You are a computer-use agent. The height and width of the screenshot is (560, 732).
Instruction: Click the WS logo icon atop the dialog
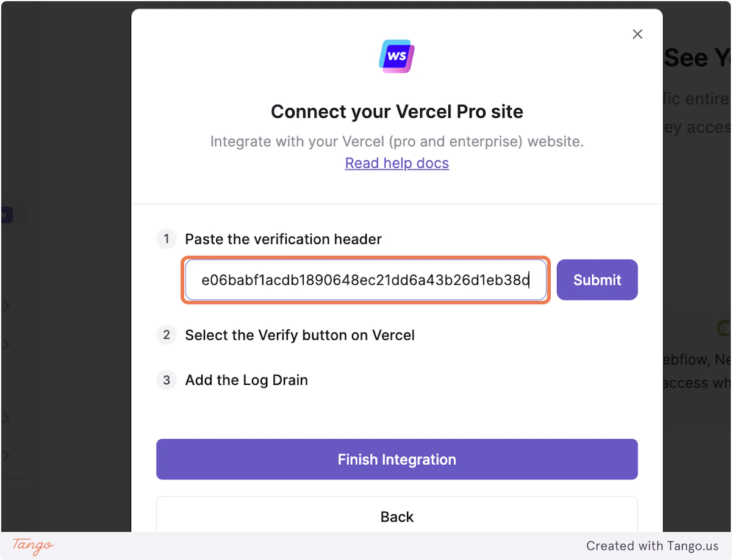click(x=396, y=56)
